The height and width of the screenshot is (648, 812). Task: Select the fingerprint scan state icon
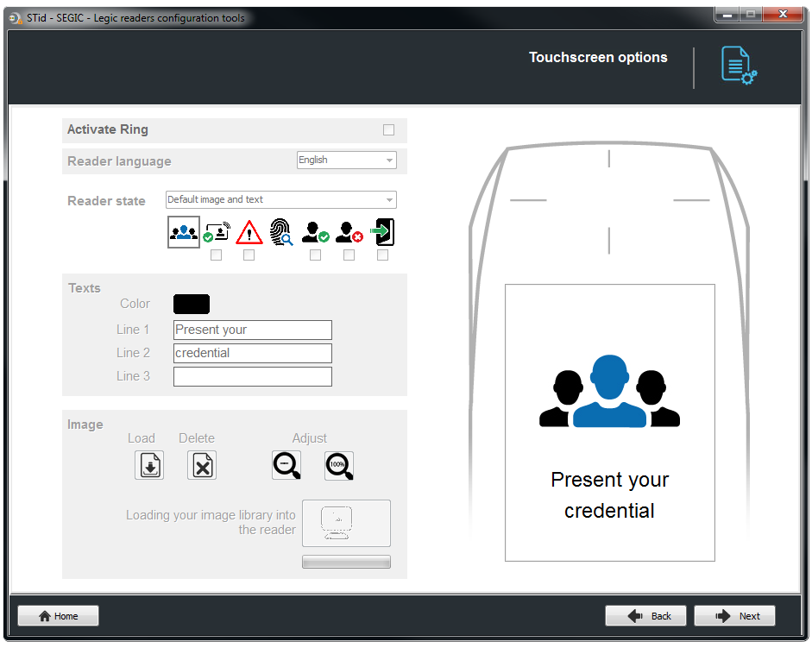281,231
